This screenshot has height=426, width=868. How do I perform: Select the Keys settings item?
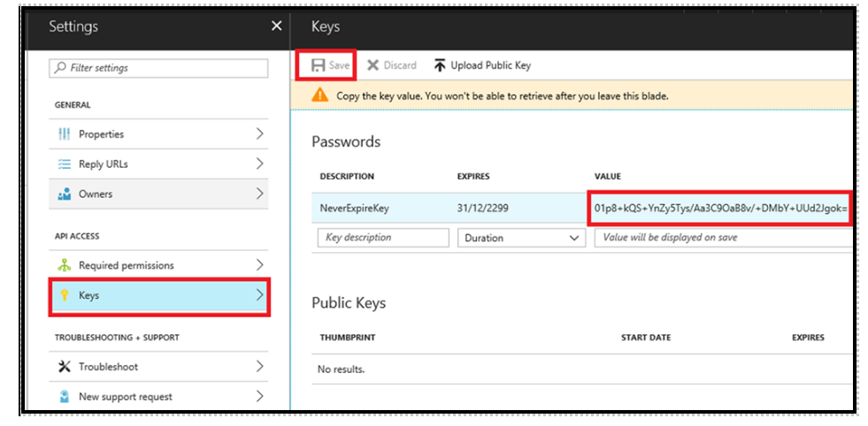pos(159,296)
